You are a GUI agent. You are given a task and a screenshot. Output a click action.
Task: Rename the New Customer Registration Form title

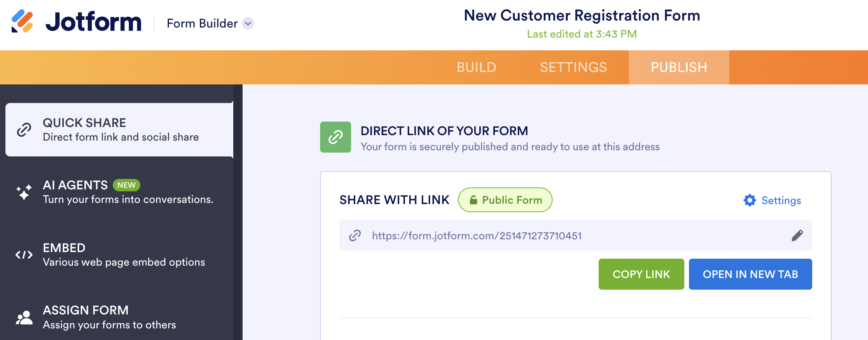pyautogui.click(x=582, y=15)
